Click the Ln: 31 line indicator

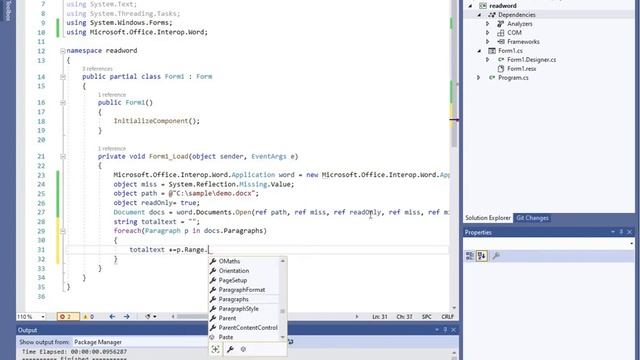[380, 317]
